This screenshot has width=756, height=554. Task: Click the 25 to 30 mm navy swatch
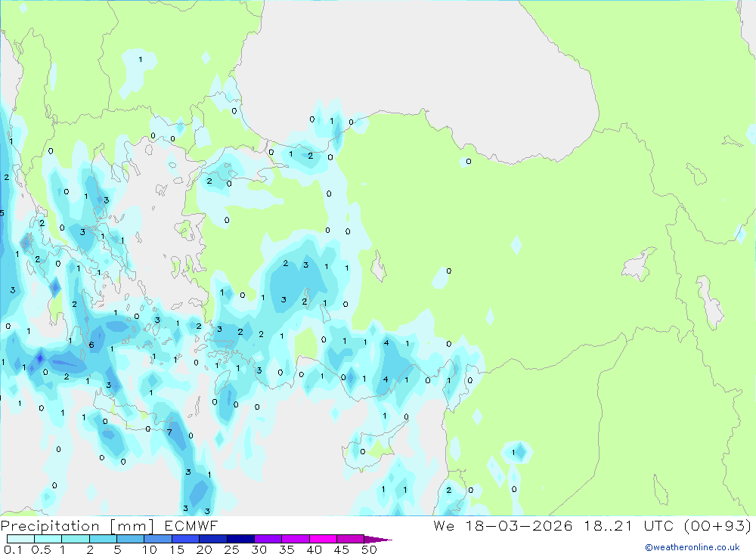[240, 539]
